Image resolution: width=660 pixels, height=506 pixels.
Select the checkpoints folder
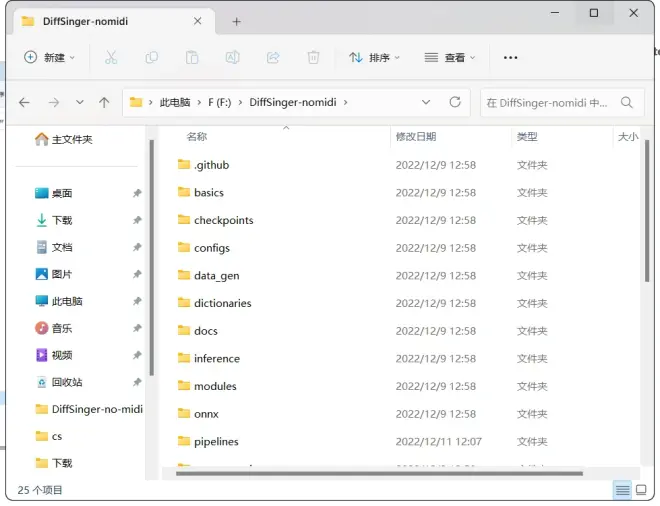tap(216, 220)
